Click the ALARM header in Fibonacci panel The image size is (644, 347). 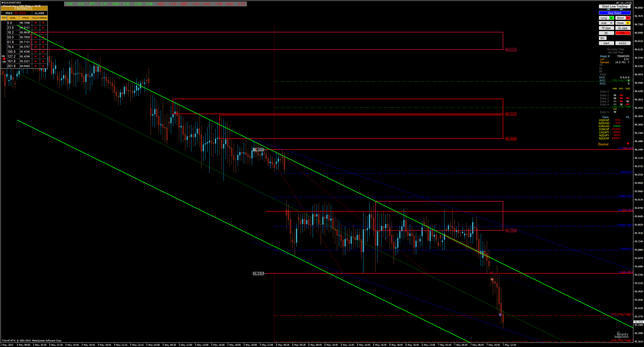(39, 13)
